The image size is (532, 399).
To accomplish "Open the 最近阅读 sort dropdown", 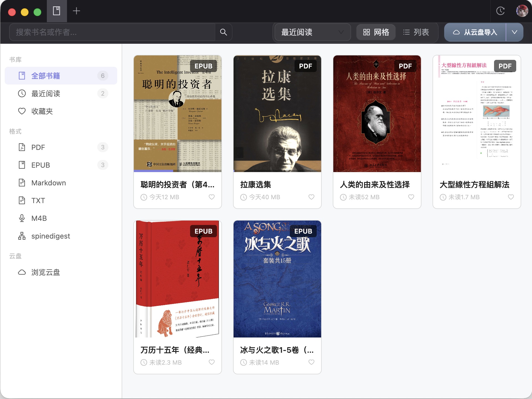I will pyautogui.click(x=312, y=32).
